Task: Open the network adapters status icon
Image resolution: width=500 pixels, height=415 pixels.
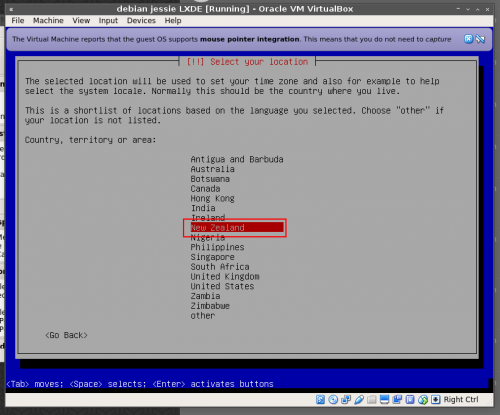Action: tap(346, 399)
